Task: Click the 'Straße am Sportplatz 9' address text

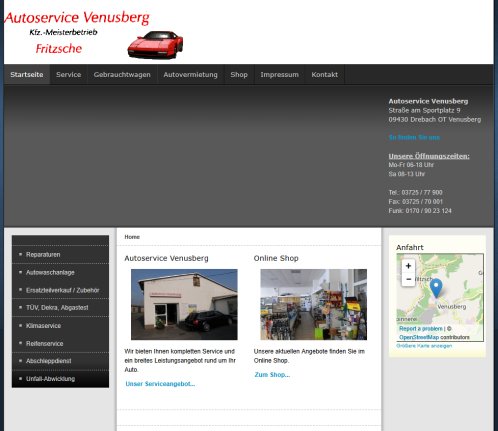Action: pyautogui.click(x=424, y=110)
